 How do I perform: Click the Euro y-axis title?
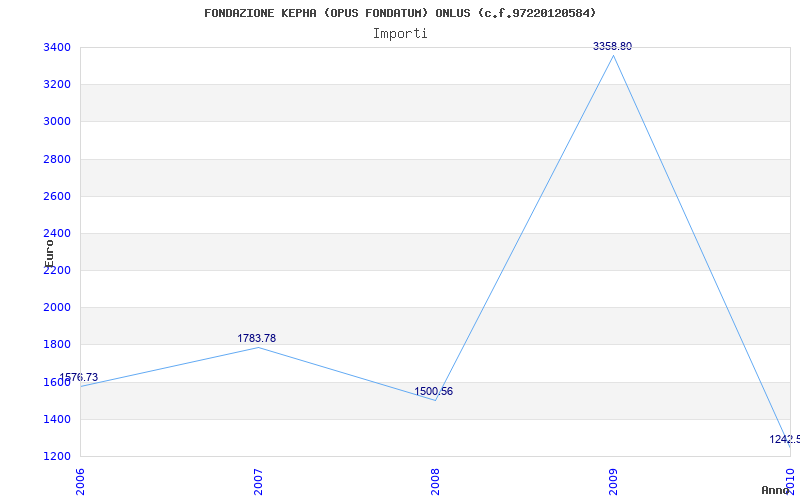pyautogui.click(x=49, y=253)
